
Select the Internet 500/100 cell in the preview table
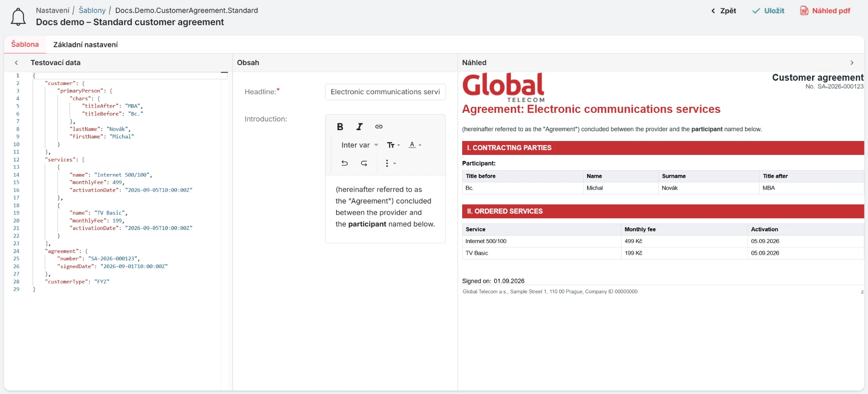pyautogui.click(x=542, y=241)
